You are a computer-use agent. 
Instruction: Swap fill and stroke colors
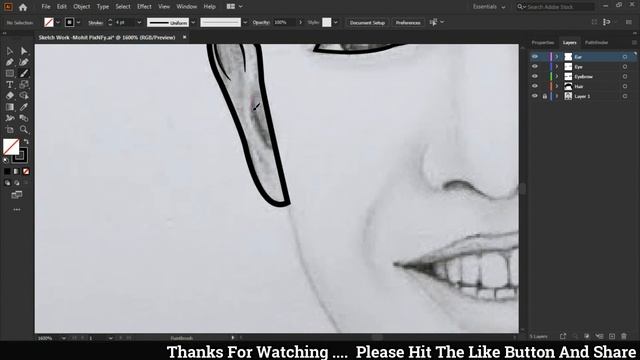point(27,142)
